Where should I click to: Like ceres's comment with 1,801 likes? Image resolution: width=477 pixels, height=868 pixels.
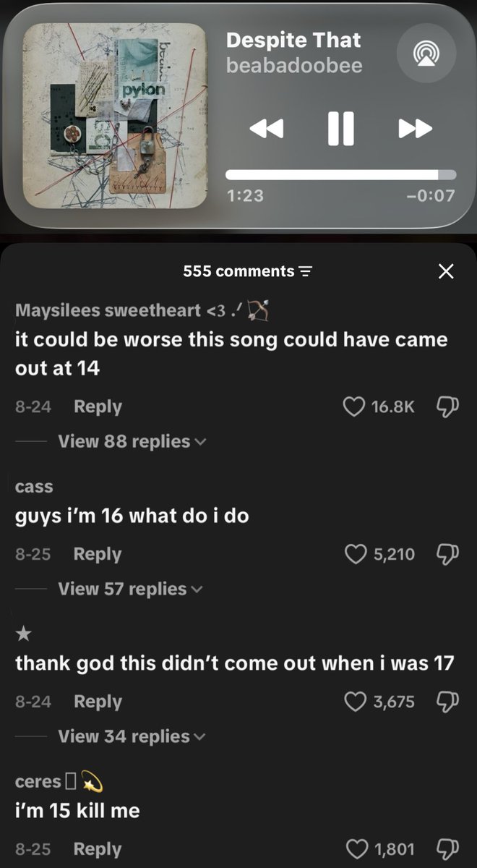(357, 849)
